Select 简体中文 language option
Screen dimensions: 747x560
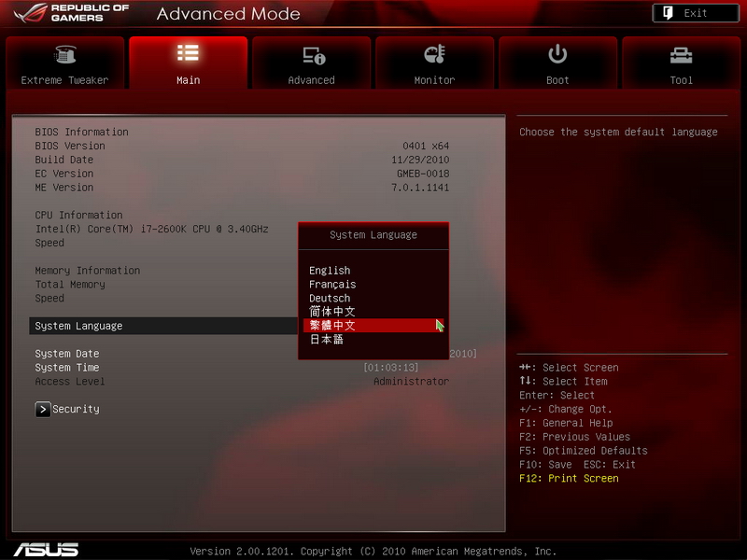332,312
